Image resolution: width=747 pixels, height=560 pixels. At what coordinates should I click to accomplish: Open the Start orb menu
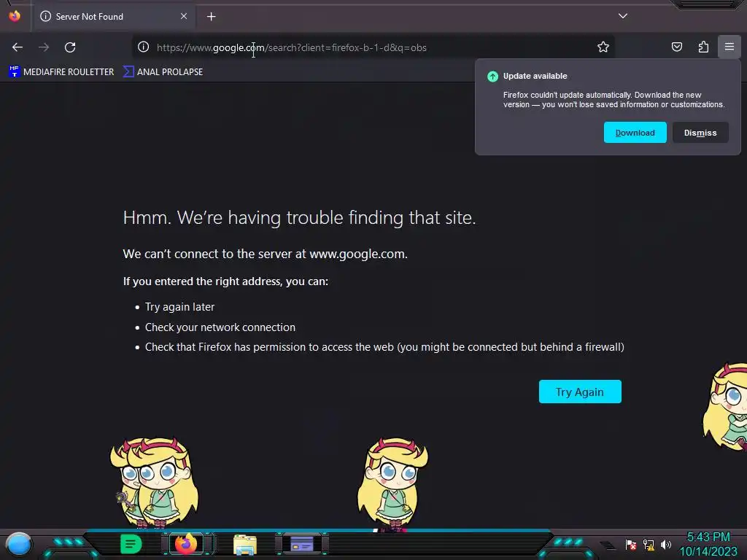click(x=18, y=544)
